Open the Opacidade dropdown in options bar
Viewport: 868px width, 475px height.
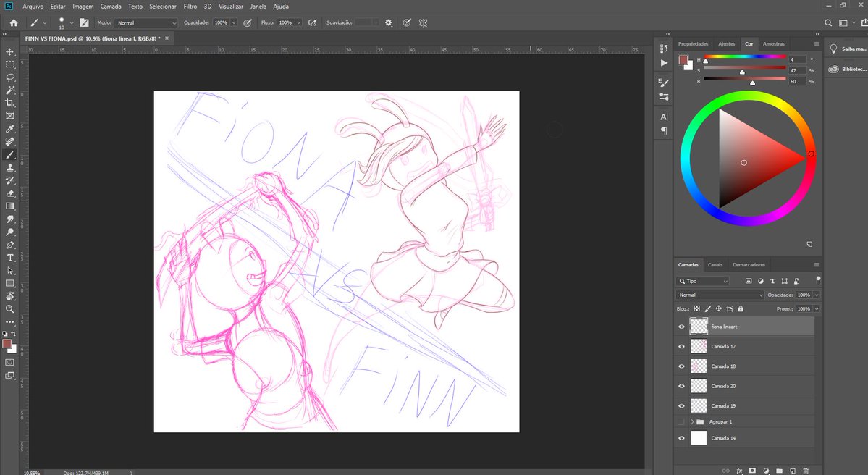pos(234,22)
